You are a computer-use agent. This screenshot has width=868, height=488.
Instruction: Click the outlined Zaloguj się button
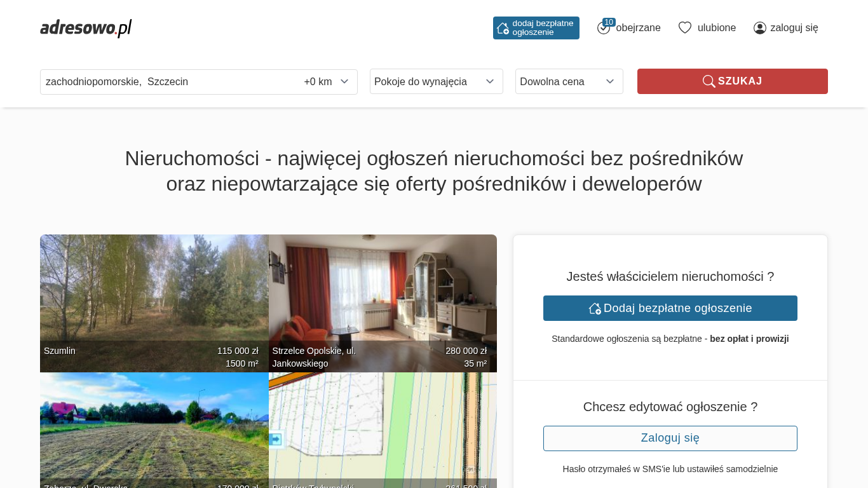tap(670, 438)
